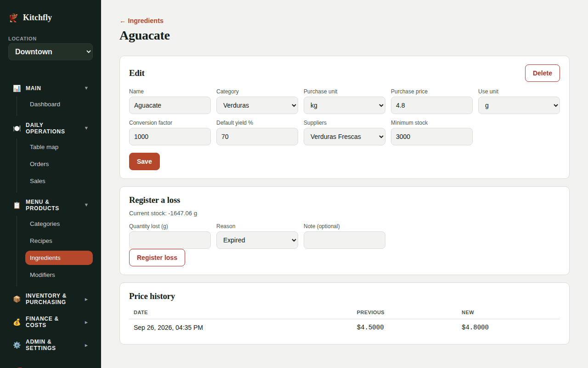Click the Finance & Costs money bag icon

click(17, 322)
